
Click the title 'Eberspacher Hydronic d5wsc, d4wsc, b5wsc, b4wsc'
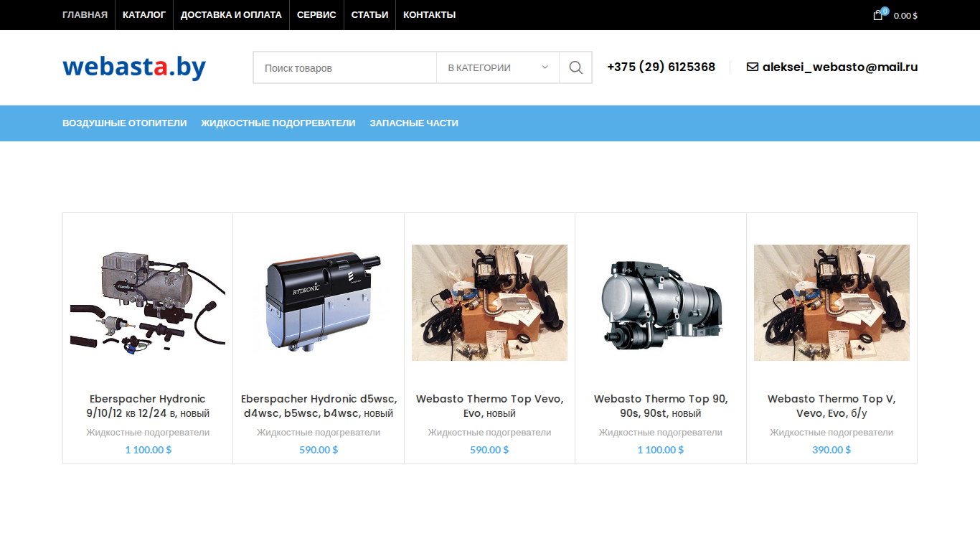tap(319, 406)
